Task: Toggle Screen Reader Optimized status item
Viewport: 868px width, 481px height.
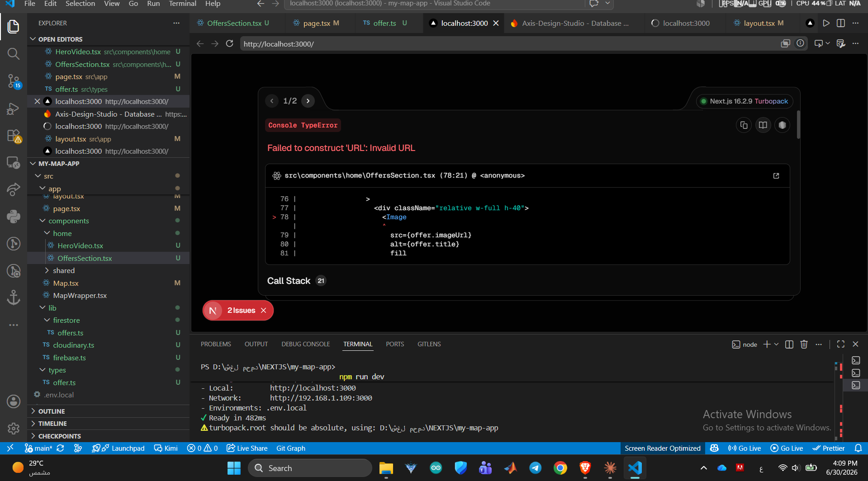Action: (x=662, y=448)
